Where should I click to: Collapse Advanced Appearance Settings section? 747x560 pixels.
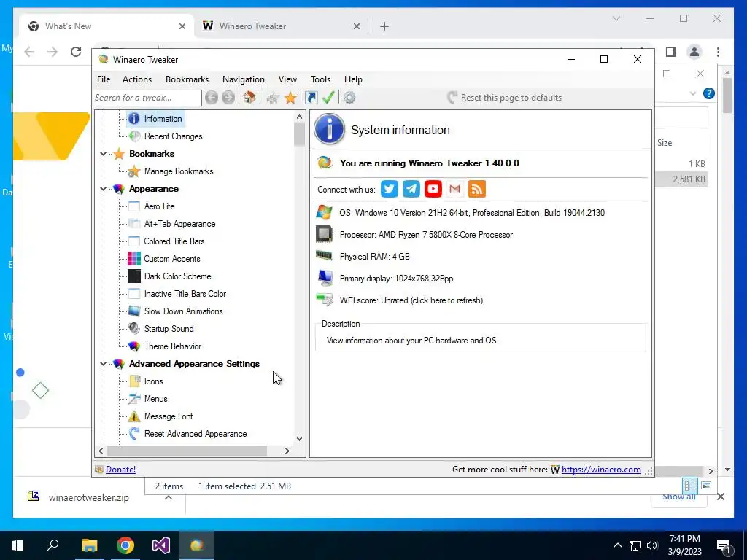point(103,364)
